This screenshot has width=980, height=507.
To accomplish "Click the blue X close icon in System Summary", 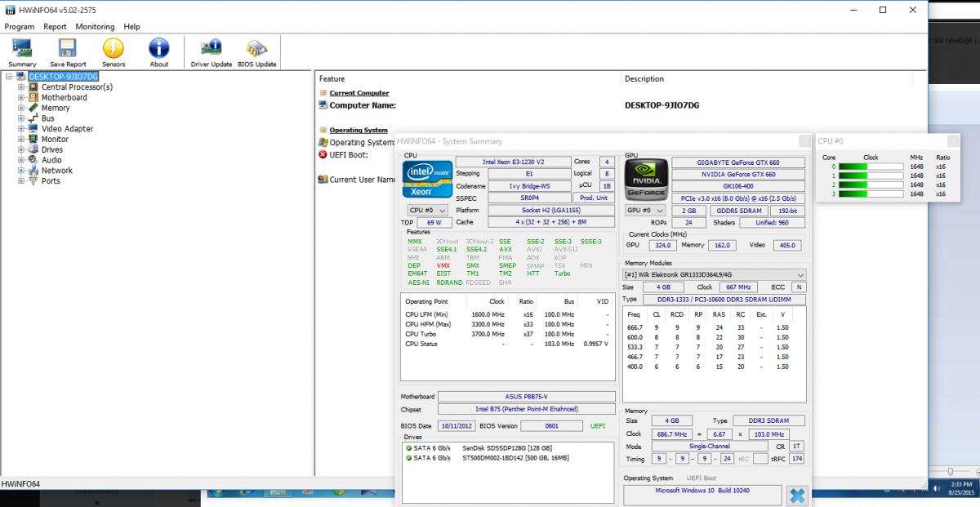I will coord(797,495).
